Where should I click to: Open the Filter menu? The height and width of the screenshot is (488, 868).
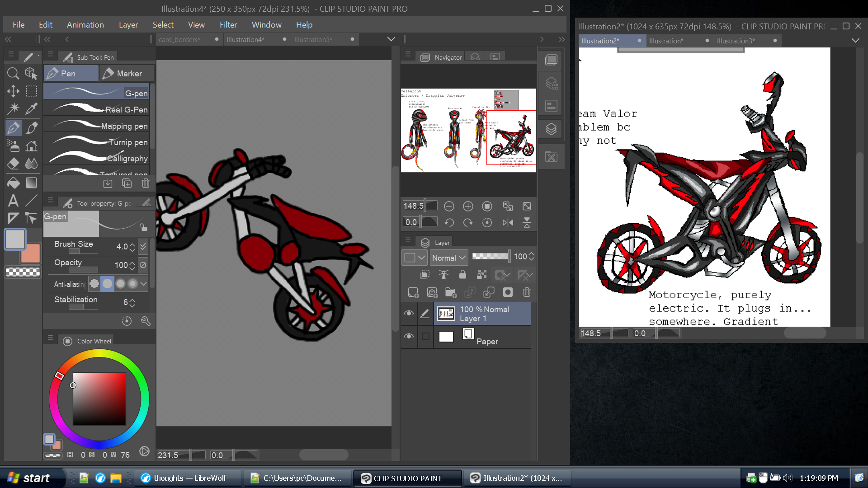pos(228,25)
